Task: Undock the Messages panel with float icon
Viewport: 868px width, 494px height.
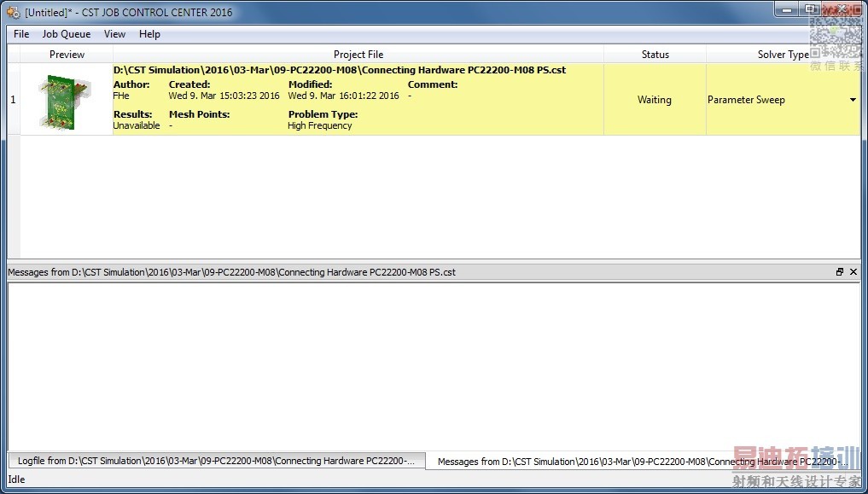Action: [840, 272]
